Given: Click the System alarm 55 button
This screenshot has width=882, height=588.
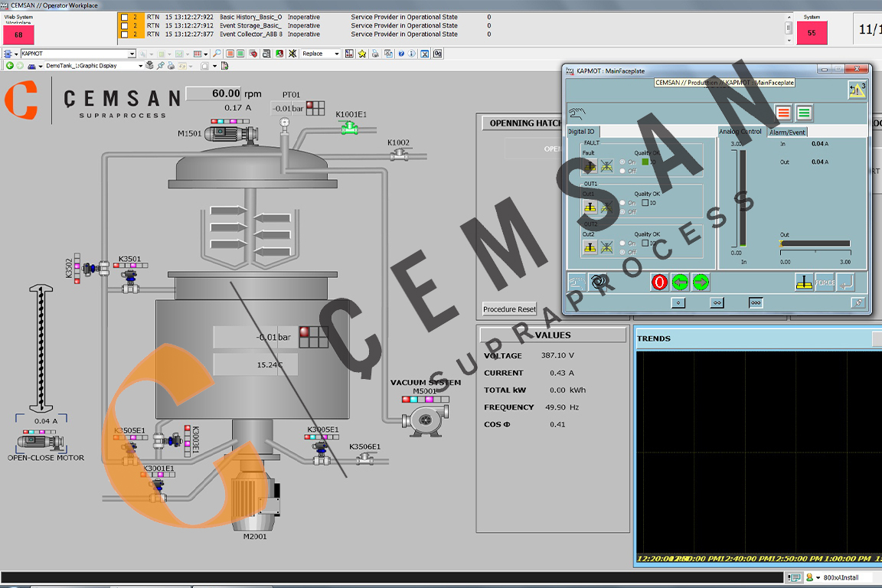Looking at the screenshot, I should [x=812, y=33].
